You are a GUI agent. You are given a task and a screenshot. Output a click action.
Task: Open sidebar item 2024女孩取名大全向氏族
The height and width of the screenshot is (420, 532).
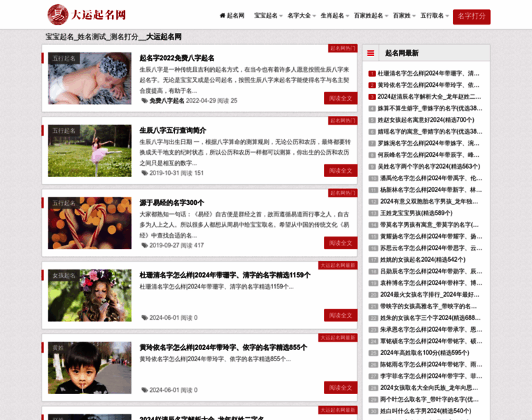(x=429, y=388)
